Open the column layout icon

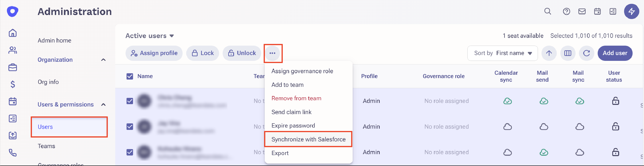click(567, 53)
